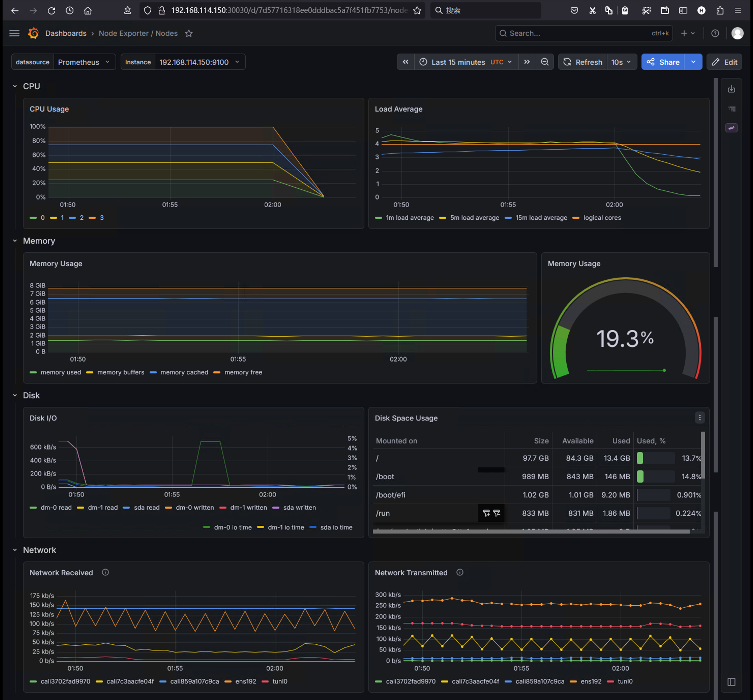Click the user profile avatar
Viewport: 753px width, 700px height.
tap(737, 33)
